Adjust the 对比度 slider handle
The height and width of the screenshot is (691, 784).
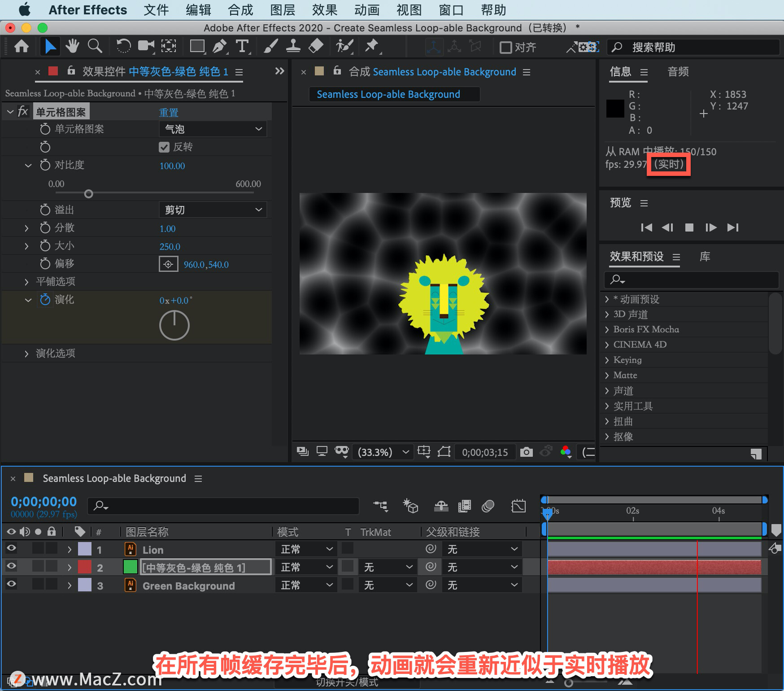tap(89, 193)
